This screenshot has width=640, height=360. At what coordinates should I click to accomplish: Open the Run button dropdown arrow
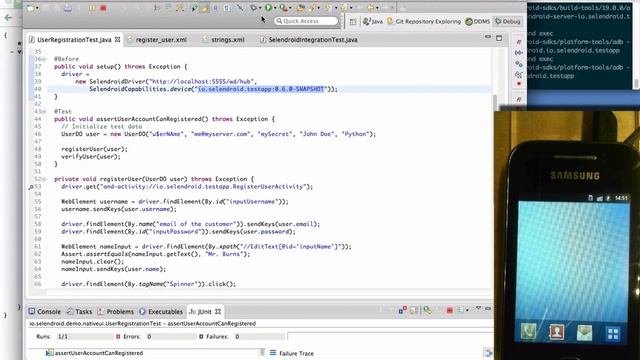[275, 8]
